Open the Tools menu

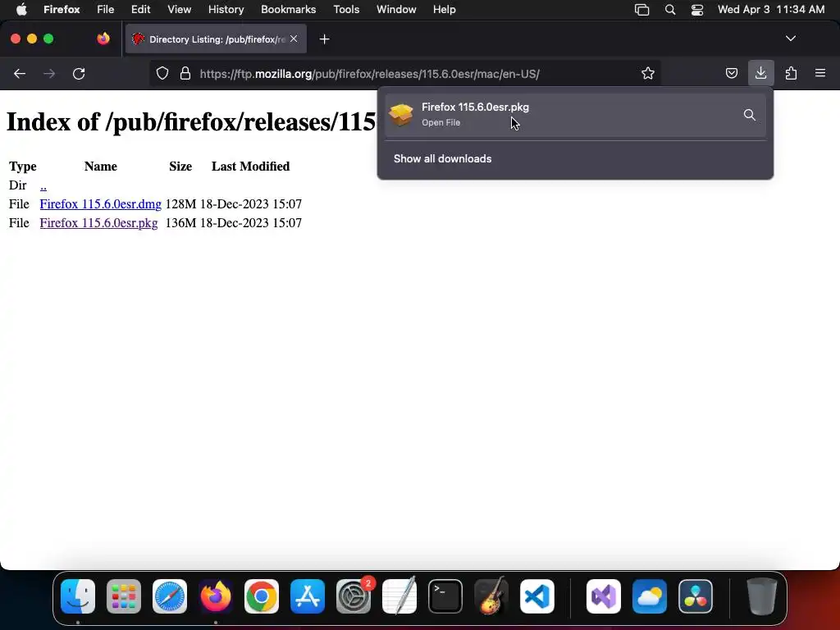pos(346,9)
